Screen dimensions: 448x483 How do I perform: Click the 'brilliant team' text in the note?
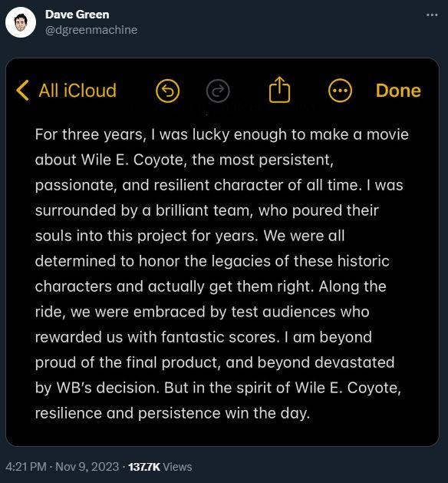pyautogui.click(x=204, y=210)
